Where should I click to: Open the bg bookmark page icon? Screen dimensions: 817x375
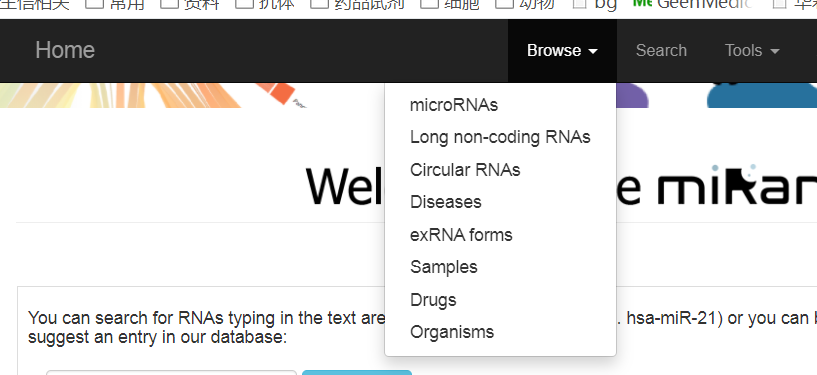coord(578,4)
